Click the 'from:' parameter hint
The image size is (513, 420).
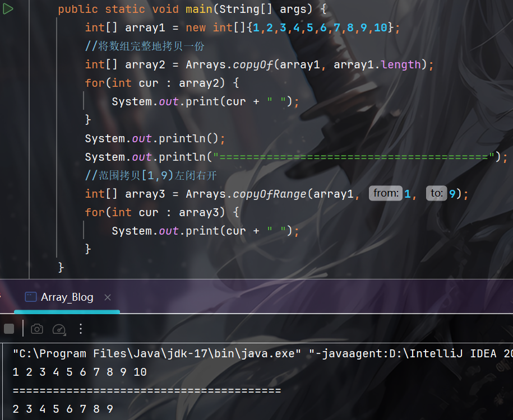click(385, 193)
